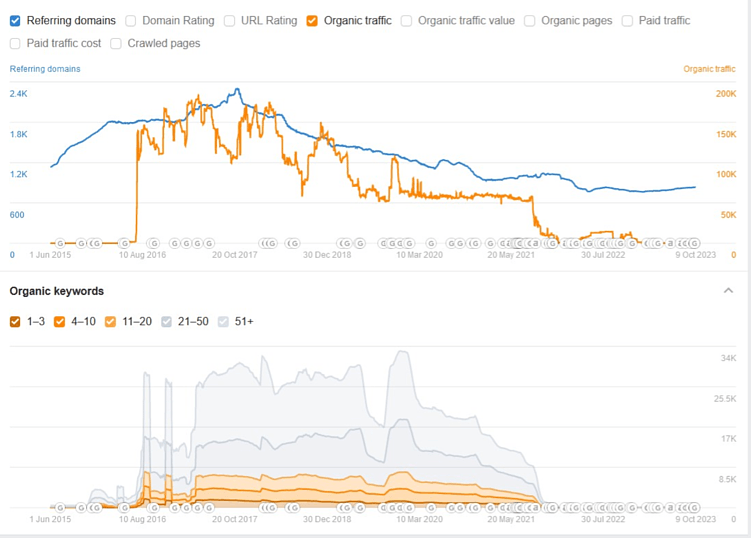Enable the Domain Rating checkbox

coord(131,21)
